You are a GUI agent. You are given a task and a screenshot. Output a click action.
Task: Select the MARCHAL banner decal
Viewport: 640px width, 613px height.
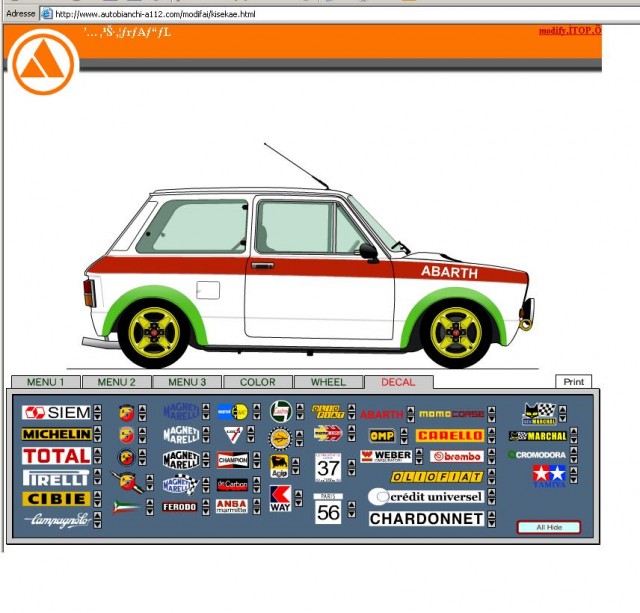click(538, 436)
